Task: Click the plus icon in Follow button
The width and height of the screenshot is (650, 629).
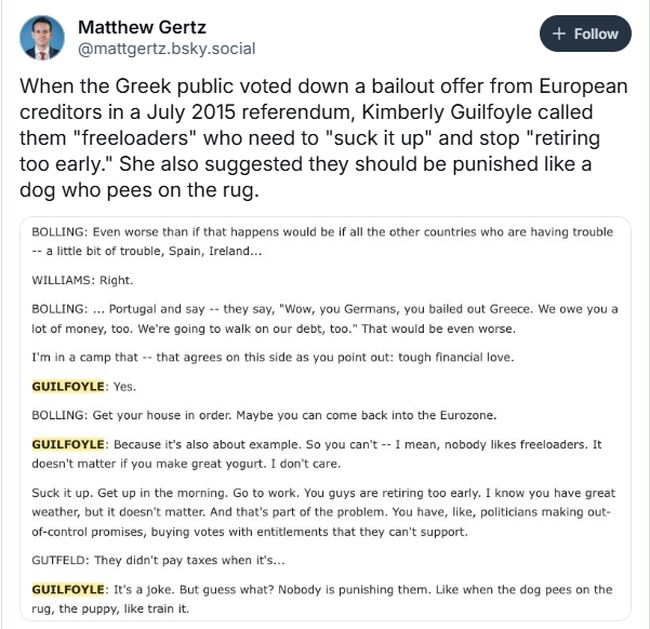Action: pyautogui.click(x=559, y=34)
